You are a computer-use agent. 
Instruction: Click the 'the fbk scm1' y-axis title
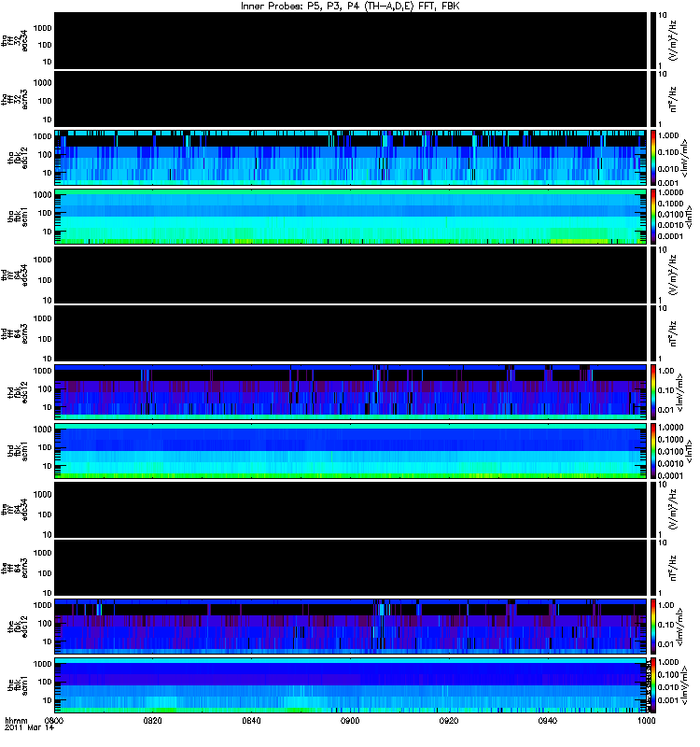(x=18, y=686)
